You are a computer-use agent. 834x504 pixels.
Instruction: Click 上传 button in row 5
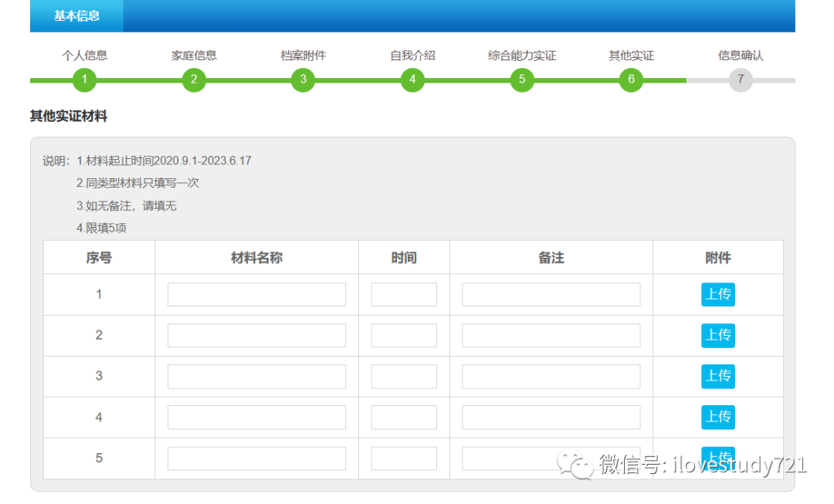(718, 458)
